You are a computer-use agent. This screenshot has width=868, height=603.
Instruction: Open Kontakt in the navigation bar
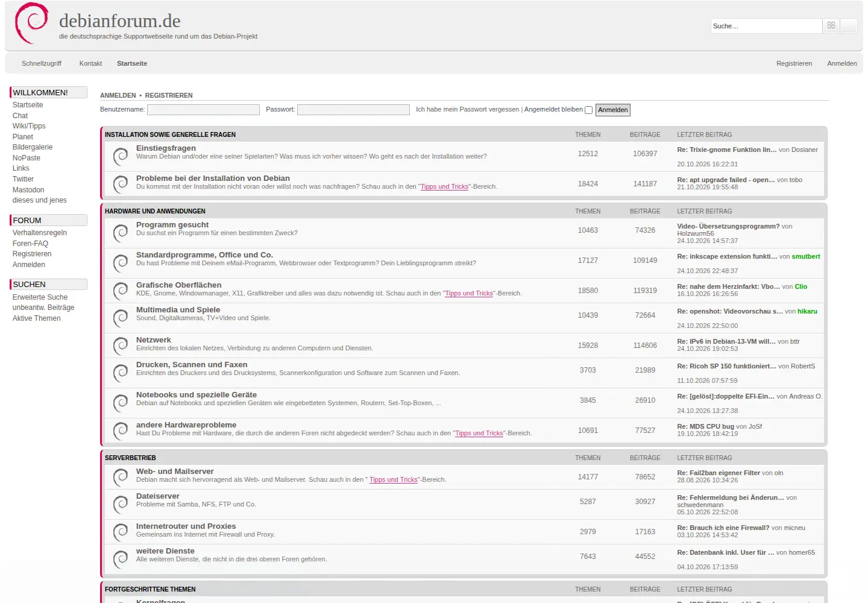tap(90, 63)
